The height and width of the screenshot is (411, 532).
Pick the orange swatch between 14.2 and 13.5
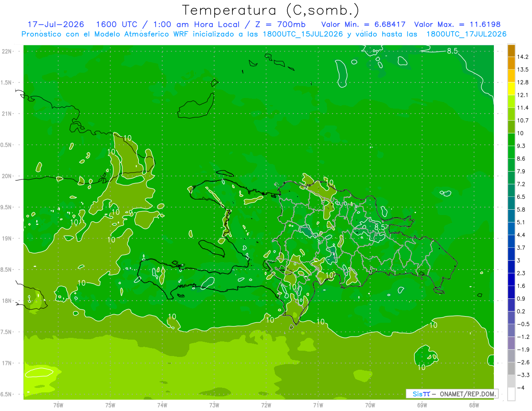tap(511, 63)
